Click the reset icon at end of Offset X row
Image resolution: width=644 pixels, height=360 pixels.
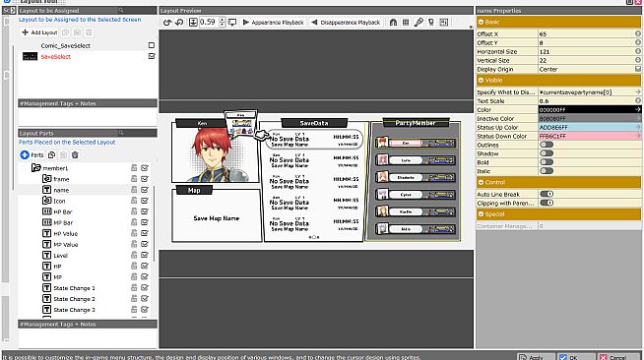pyautogui.click(x=638, y=33)
